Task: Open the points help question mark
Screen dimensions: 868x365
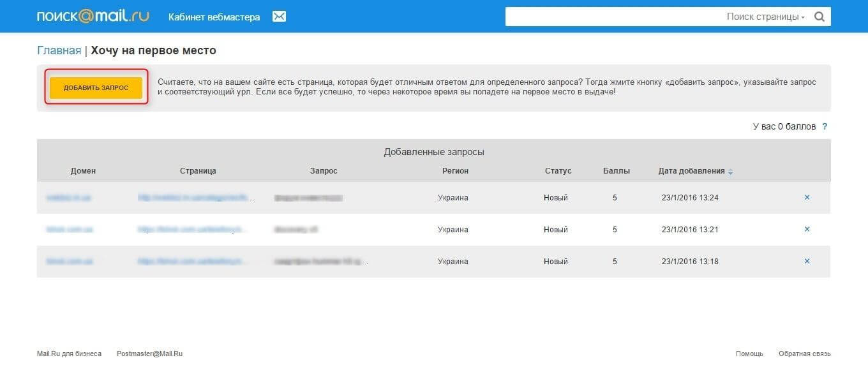Action: pos(825,126)
